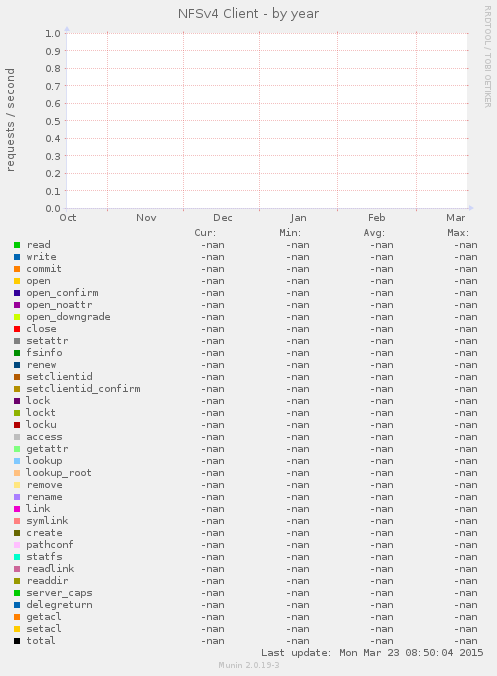Select the orange commit legend swatch

point(17,269)
